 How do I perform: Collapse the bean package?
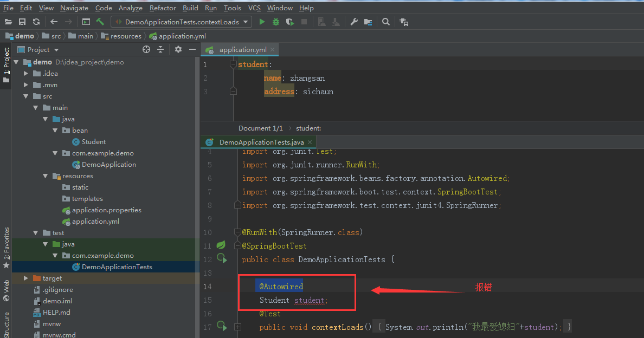point(55,131)
